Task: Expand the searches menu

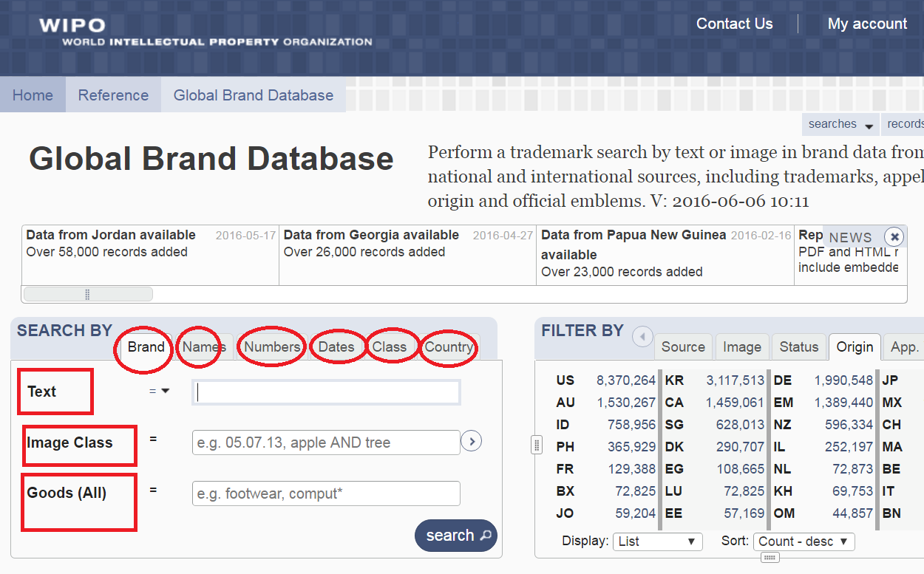Action: pyautogui.click(x=840, y=124)
